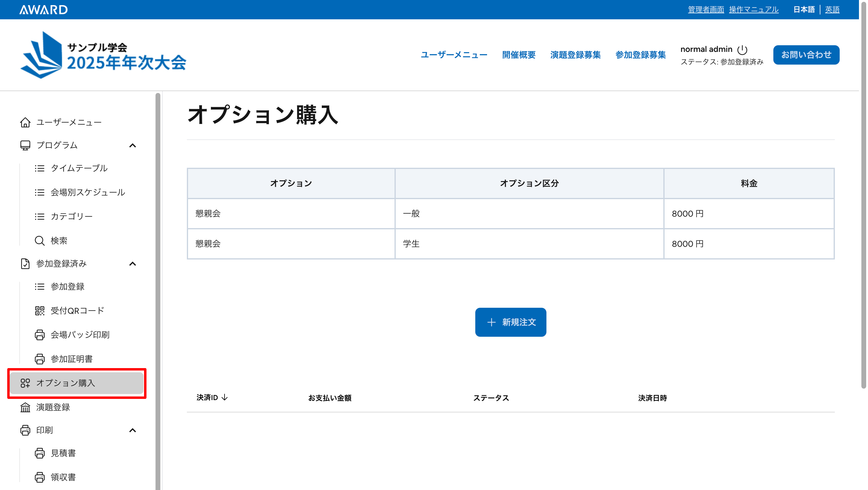
Task: Sort by 決済ID column arrow
Action: tap(225, 398)
